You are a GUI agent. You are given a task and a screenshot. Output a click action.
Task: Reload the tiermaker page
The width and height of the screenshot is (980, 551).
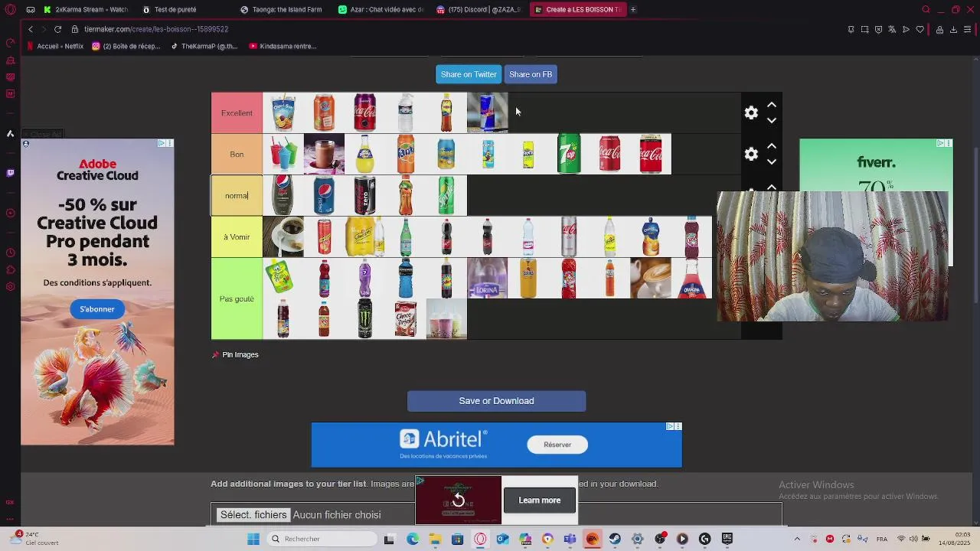pos(57,29)
